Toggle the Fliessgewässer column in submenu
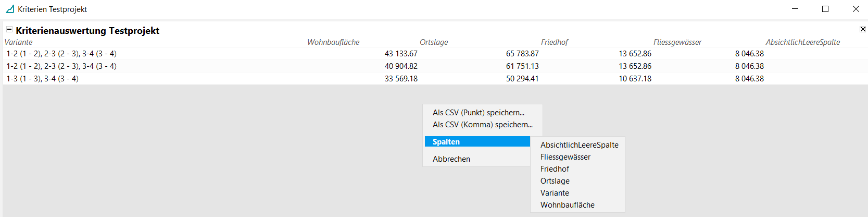Screen dimensions: 868x217 tap(565, 157)
